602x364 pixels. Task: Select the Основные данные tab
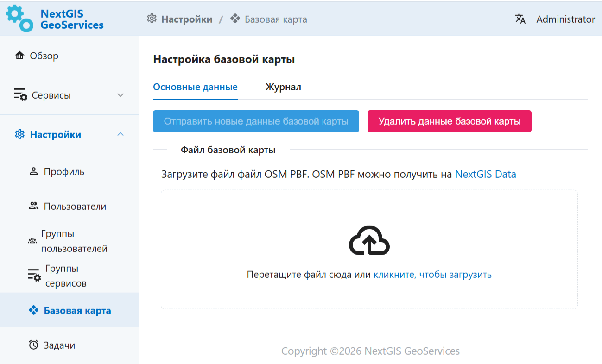tap(195, 87)
